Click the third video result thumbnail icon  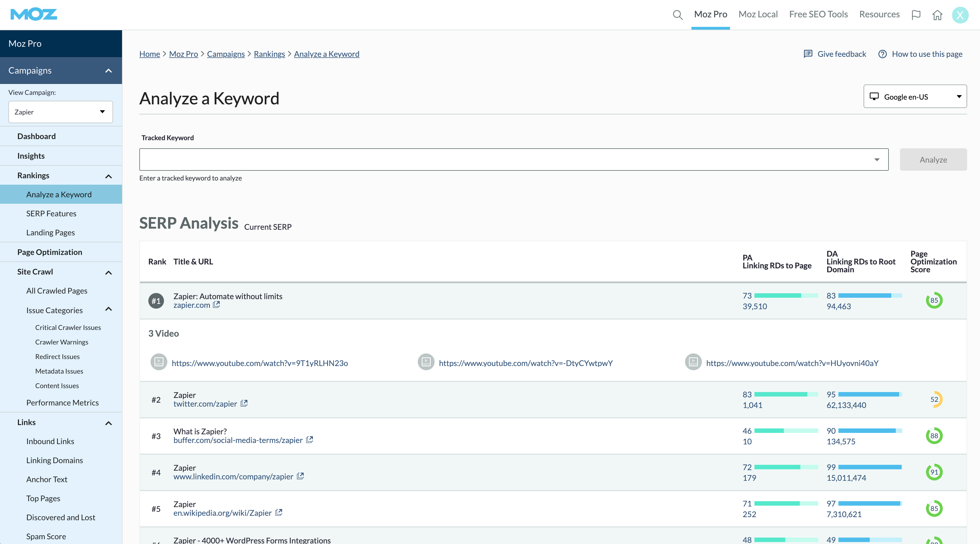point(693,362)
